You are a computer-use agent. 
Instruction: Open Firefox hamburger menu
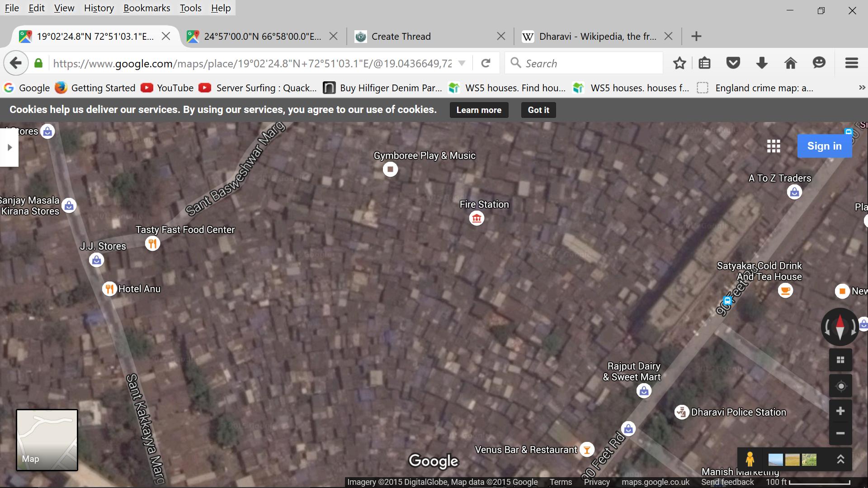coord(852,63)
